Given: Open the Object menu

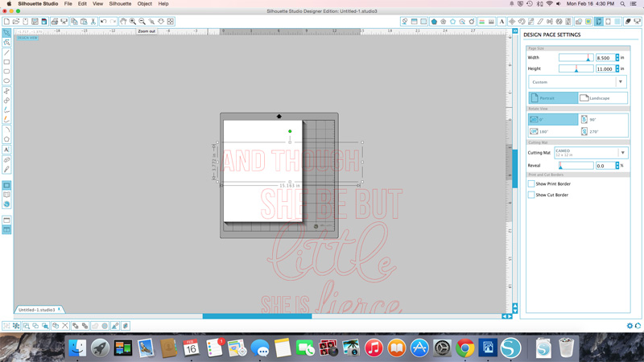Looking at the screenshot, I should [145, 4].
